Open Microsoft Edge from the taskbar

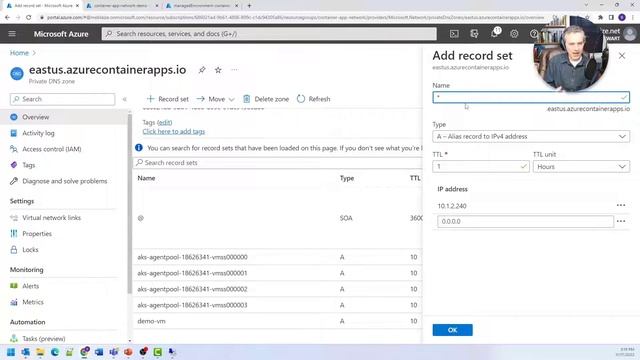coord(55,352)
